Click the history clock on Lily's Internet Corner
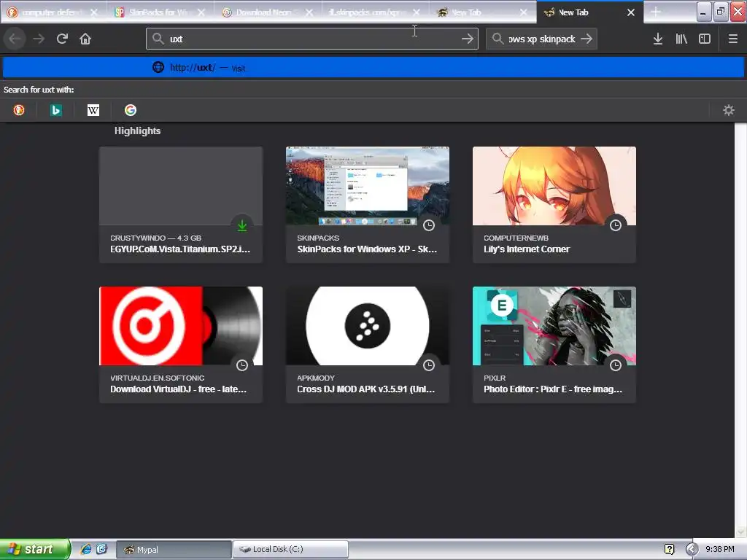The height and width of the screenshot is (560, 747). tap(616, 225)
